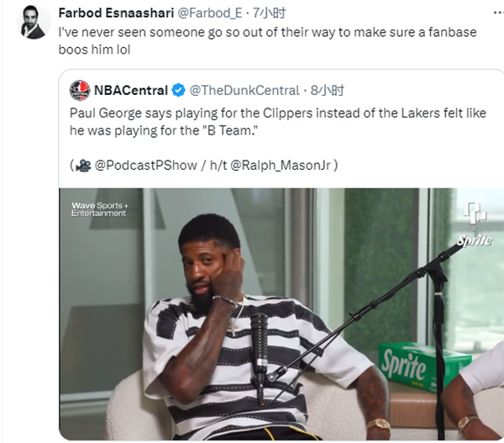Click the black microphone in the video
This screenshot has width=504, height=443.
coord(260,336)
